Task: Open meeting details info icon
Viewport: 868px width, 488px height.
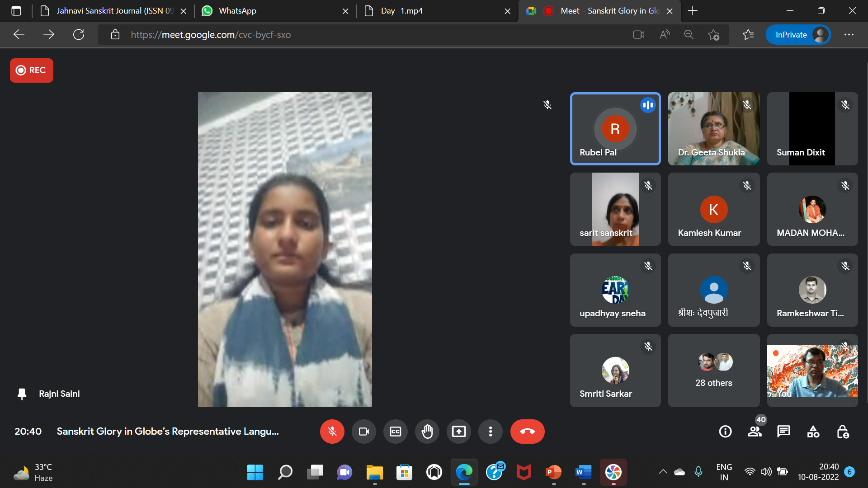Action: tap(725, 432)
